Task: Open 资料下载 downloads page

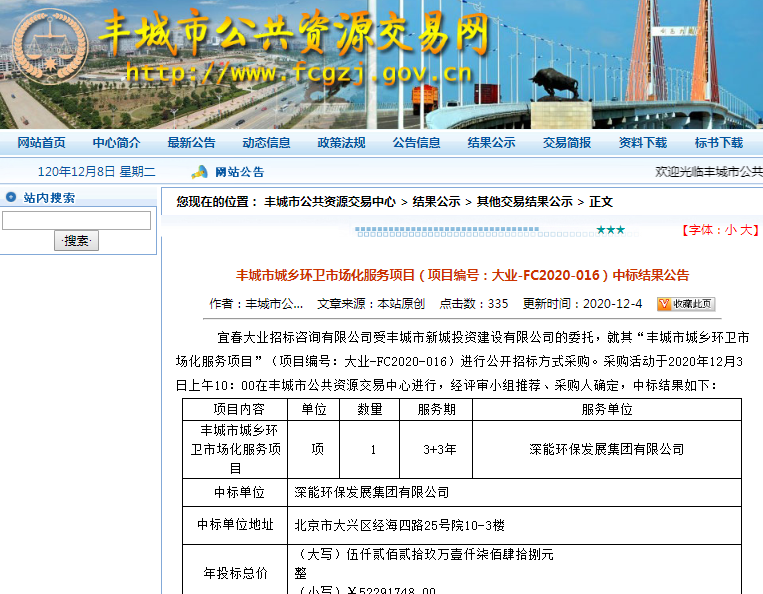Action: pyautogui.click(x=642, y=143)
